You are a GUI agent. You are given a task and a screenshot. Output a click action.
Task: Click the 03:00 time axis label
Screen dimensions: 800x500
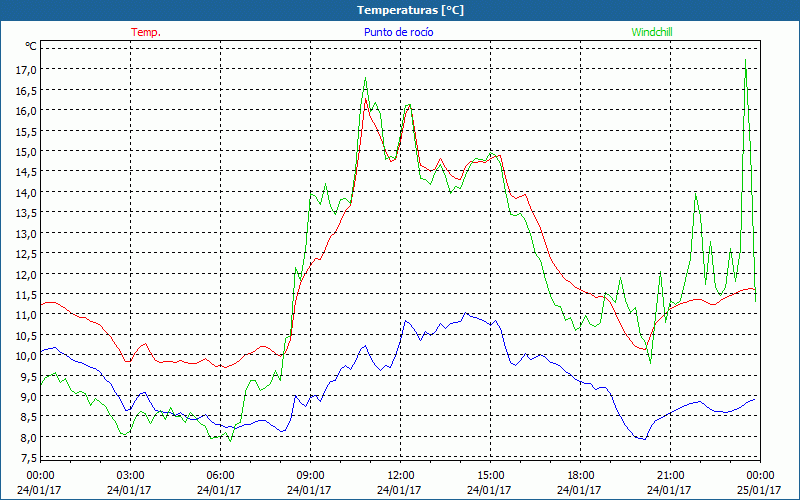130,475
